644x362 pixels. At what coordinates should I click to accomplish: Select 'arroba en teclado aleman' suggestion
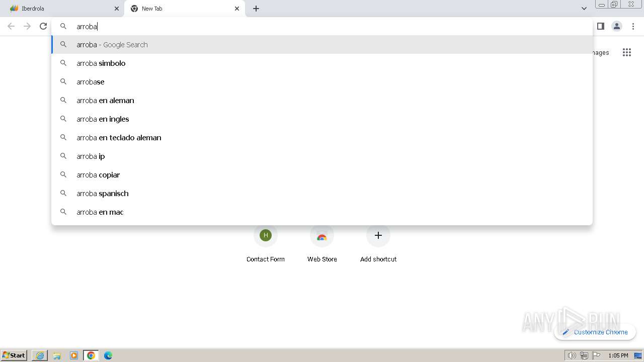click(322, 138)
